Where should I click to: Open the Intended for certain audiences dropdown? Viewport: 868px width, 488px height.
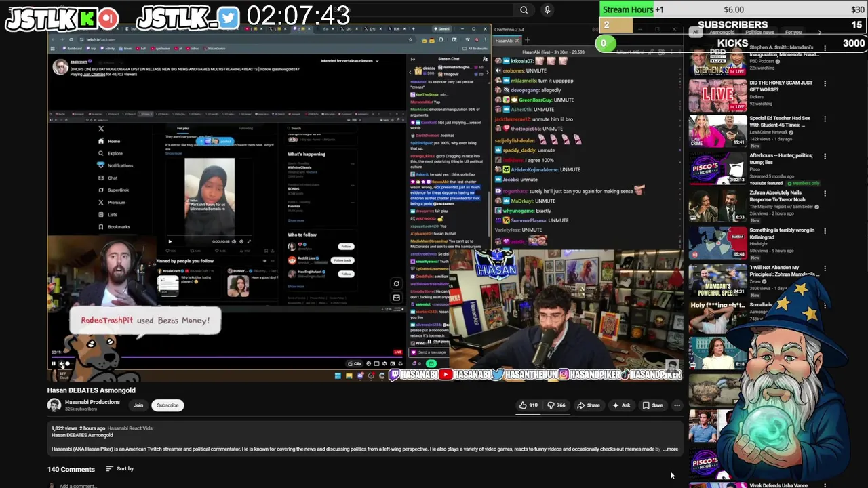coord(349,61)
